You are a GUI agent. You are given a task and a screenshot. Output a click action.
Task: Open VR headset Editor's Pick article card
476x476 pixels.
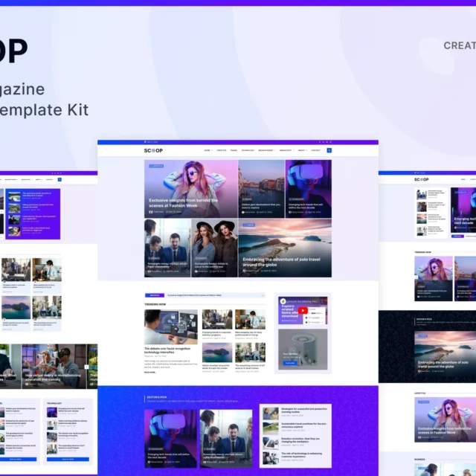coord(170,438)
